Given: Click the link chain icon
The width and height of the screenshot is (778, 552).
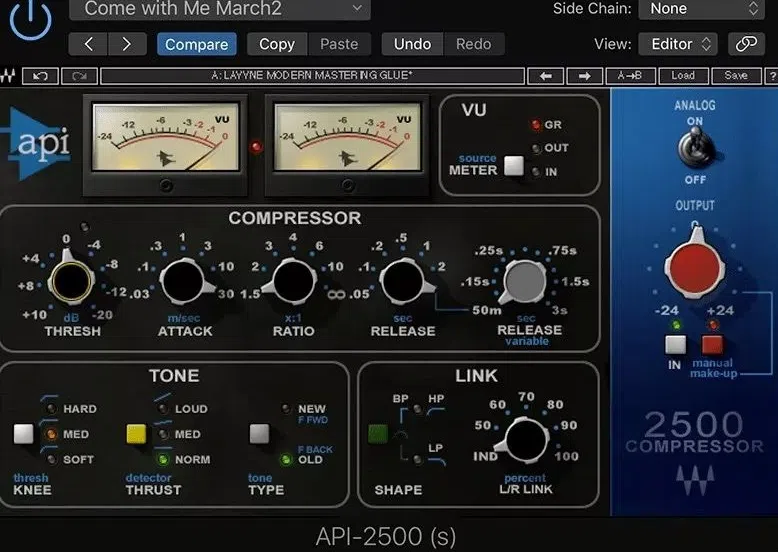Looking at the screenshot, I should tap(746, 44).
